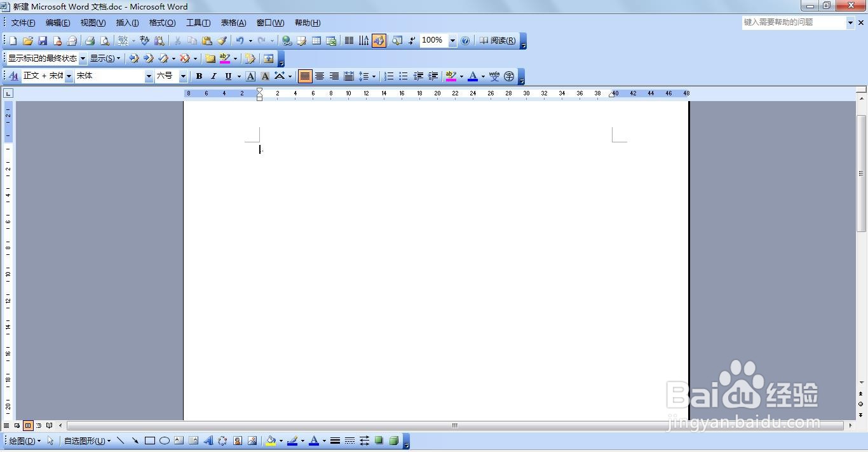Viewport: 868px width, 452px height.
Task: Open the 编辑(E) menu
Action: (x=58, y=23)
